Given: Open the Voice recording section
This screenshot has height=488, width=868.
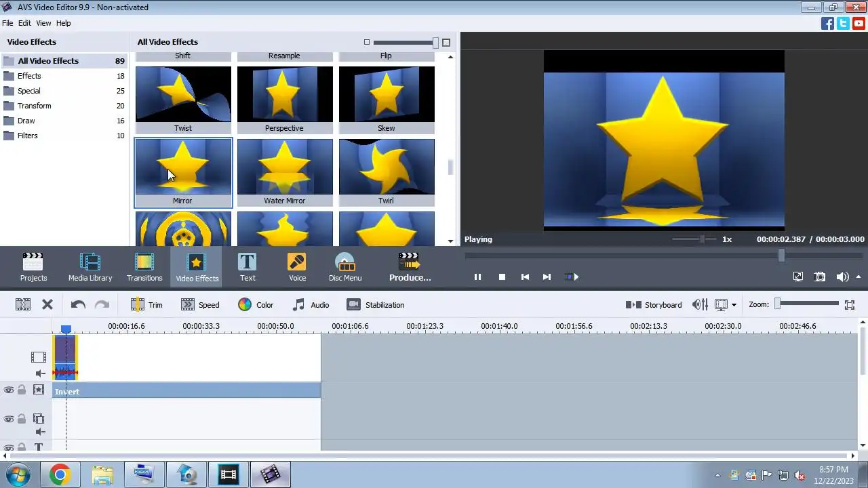Looking at the screenshot, I should pyautogui.click(x=297, y=267).
